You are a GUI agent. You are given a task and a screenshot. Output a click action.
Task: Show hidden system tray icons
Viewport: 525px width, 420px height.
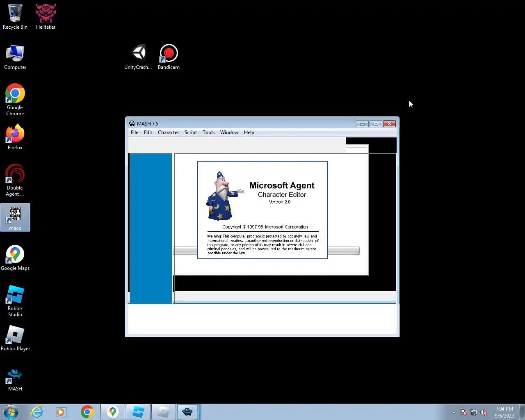[x=454, y=412]
